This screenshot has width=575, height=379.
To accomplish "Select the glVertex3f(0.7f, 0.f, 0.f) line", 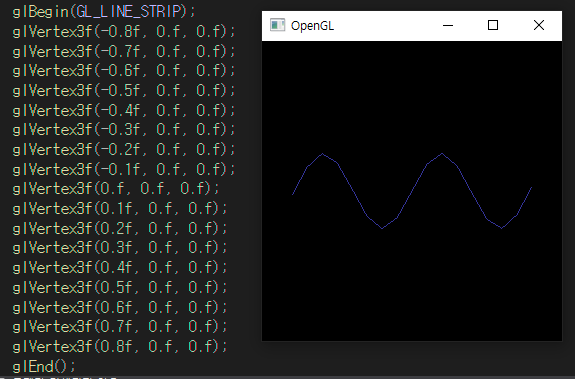I will click(120, 327).
